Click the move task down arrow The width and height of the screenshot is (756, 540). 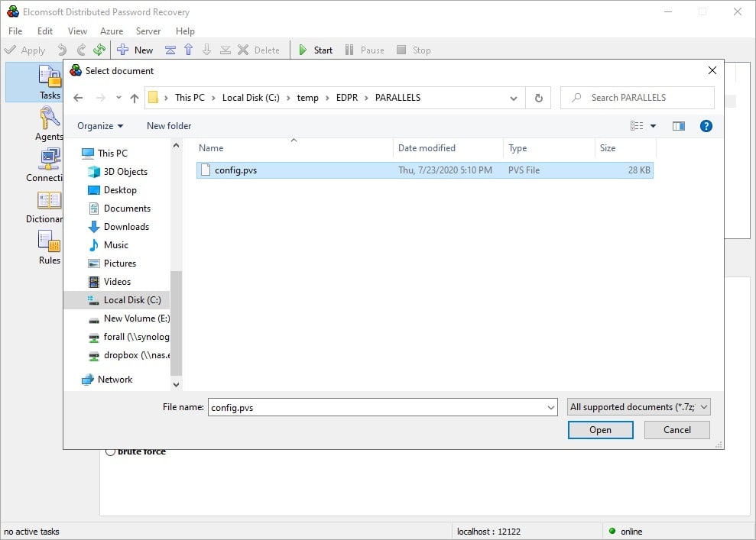[x=207, y=50]
